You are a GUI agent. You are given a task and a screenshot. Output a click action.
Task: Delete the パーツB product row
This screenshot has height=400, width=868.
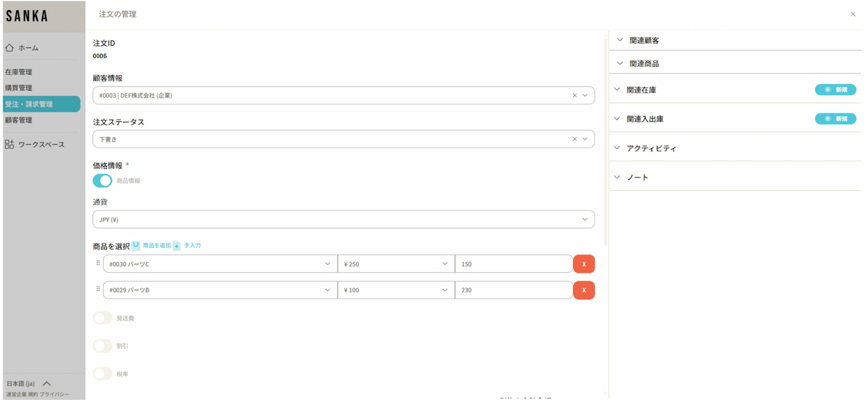(583, 290)
